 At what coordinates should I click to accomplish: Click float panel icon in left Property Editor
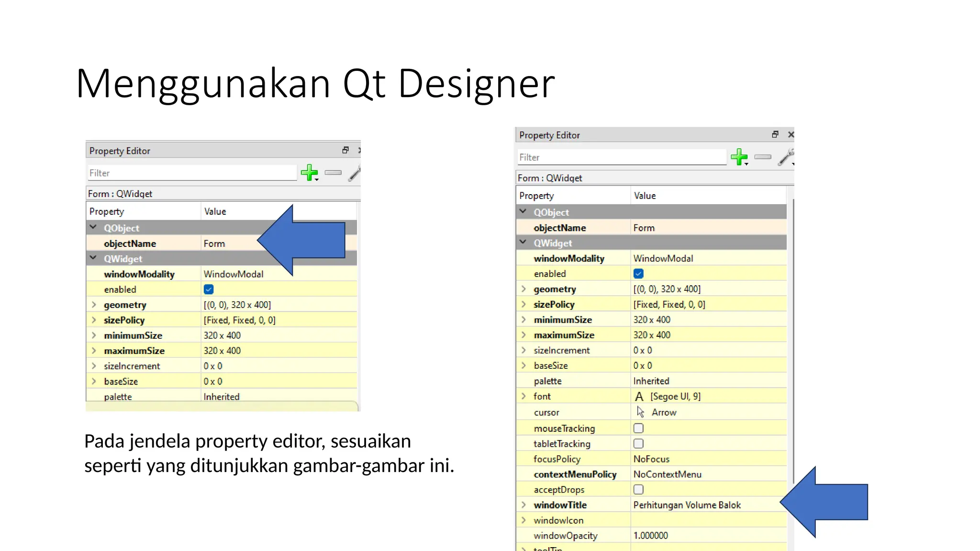[345, 150]
